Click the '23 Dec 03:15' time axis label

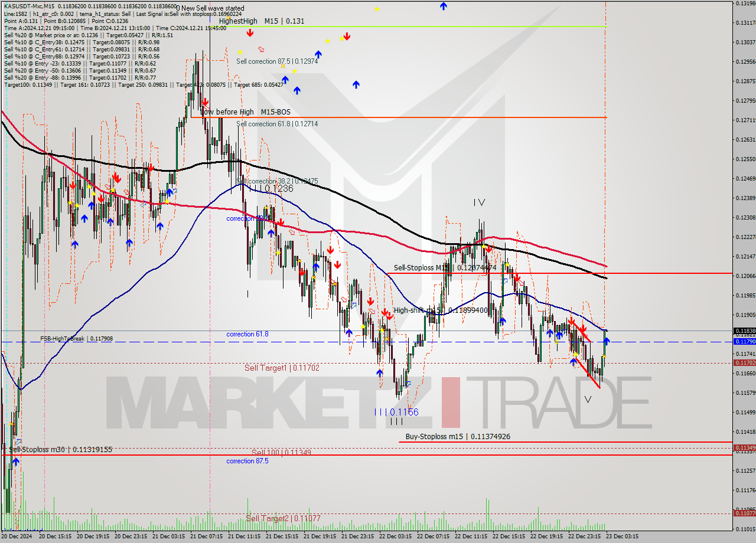coord(622,536)
